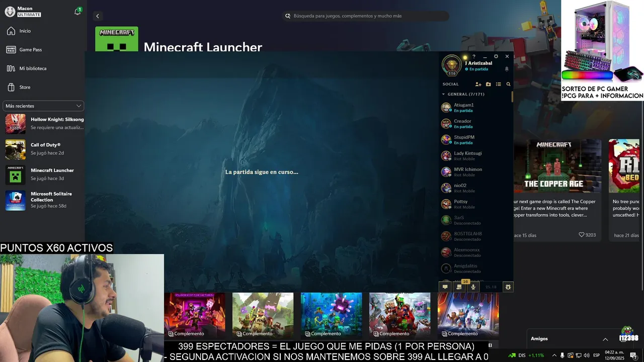Viewport: 644px width, 362px height.
Task: Open Microsoft Solitaire Collection entry
Action: [x=44, y=200]
